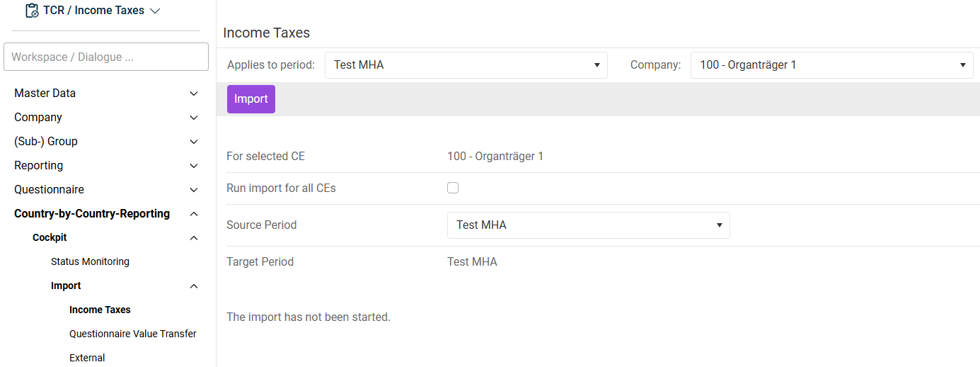Collapse the Country-by-Country-Reporting section

194,214
